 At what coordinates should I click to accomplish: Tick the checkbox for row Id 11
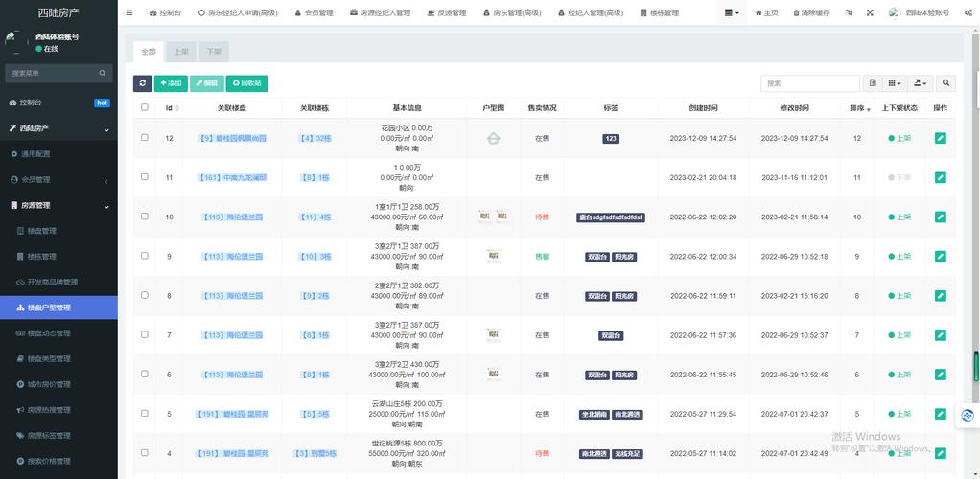(145, 176)
